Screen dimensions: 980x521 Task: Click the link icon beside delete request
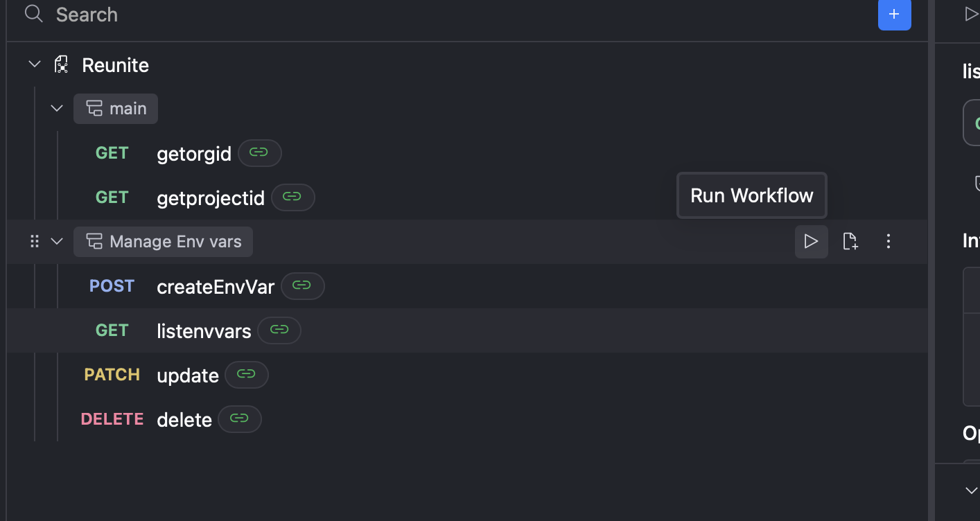tap(239, 419)
